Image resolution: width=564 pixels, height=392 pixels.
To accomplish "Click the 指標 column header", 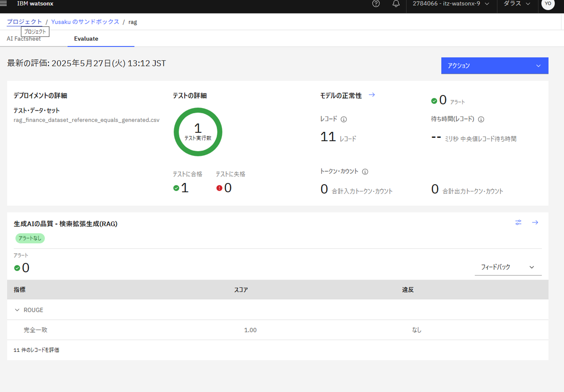I will click(20, 290).
